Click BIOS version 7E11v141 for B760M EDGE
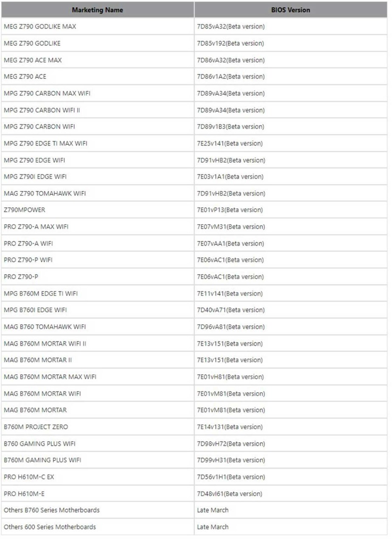This screenshot has height=539, width=392. coord(230,293)
